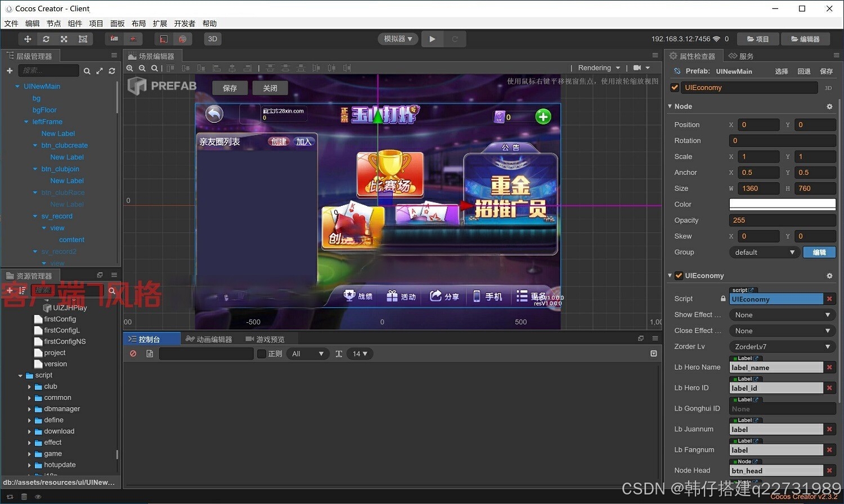
Task: Open project folder via 项目 button
Action: [758, 39]
